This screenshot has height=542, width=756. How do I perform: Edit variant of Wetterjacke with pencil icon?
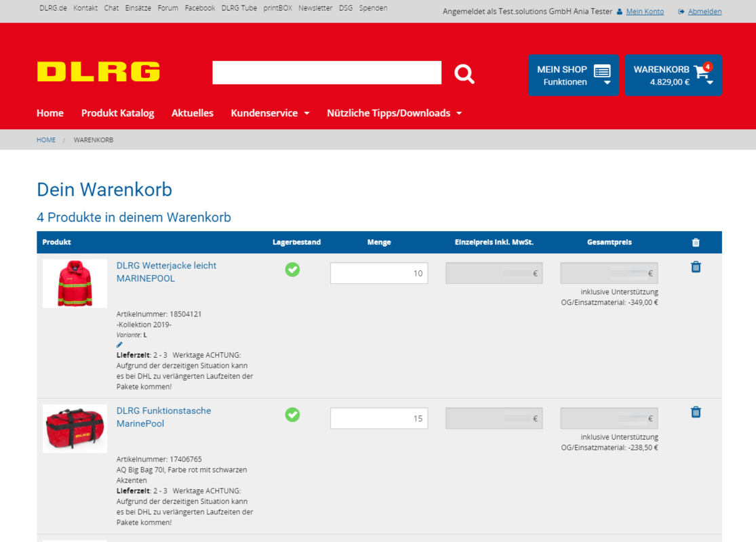pyautogui.click(x=119, y=344)
